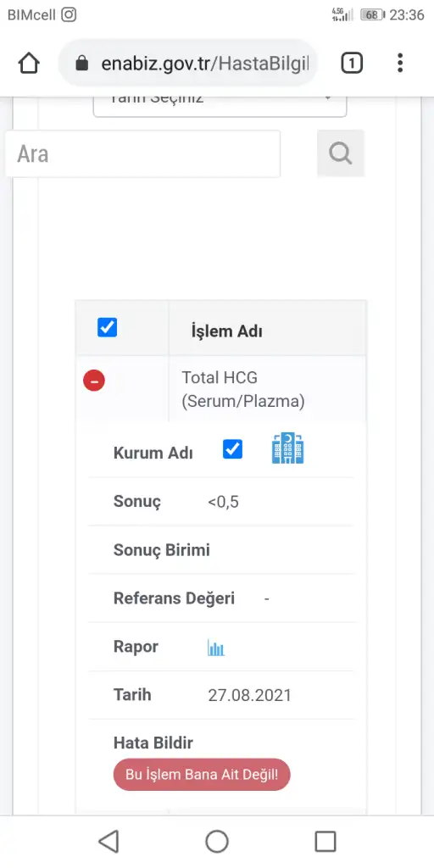This screenshot has height=868, width=434.
Task: Click the İşlem Adı column header
Action: coord(227,331)
